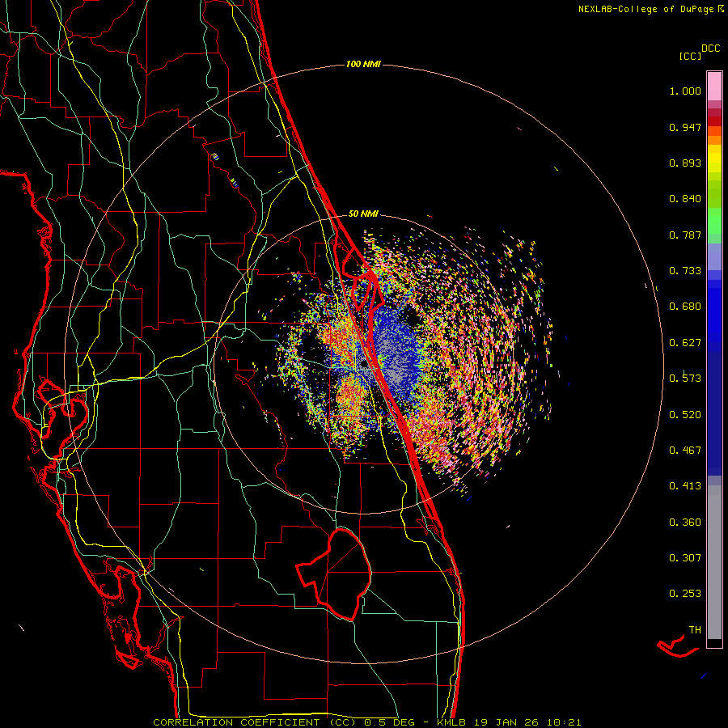The image size is (728, 728).
Task: Select the 0.680 legend value
Action: click(x=685, y=307)
